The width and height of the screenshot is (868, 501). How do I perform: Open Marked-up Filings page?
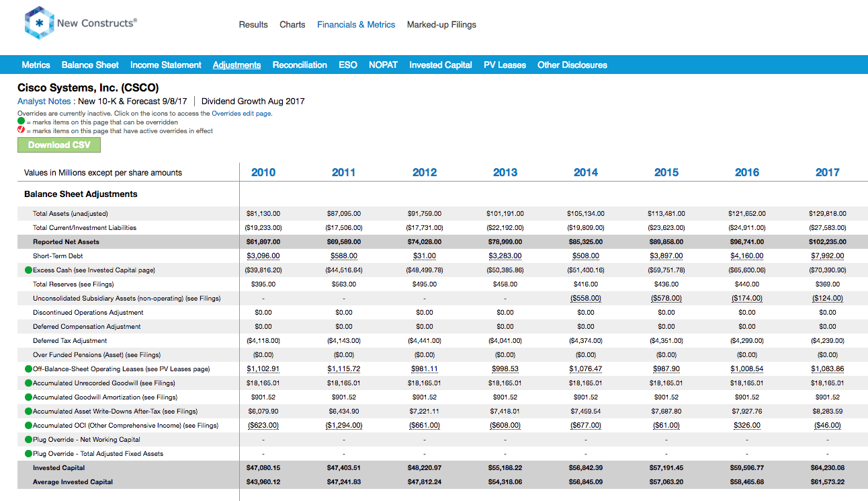441,25
